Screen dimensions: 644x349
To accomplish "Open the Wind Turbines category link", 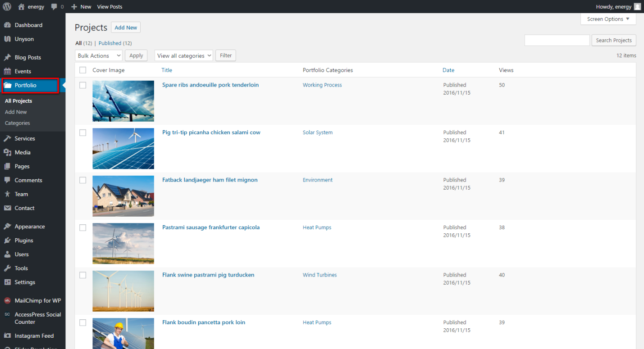I will click(x=320, y=275).
